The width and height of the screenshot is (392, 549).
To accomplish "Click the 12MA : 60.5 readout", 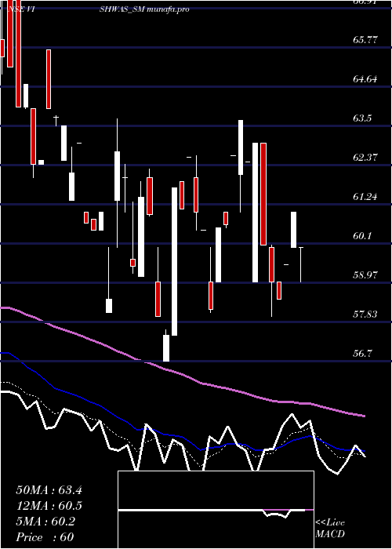I will (x=49, y=506).
